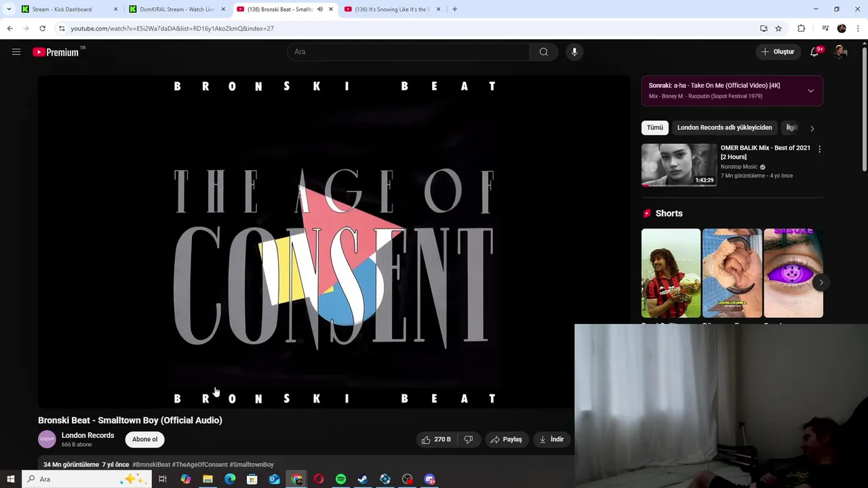The height and width of the screenshot is (488, 868).
Task: Open File Explorer from taskbar
Action: [x=208, y=479]
